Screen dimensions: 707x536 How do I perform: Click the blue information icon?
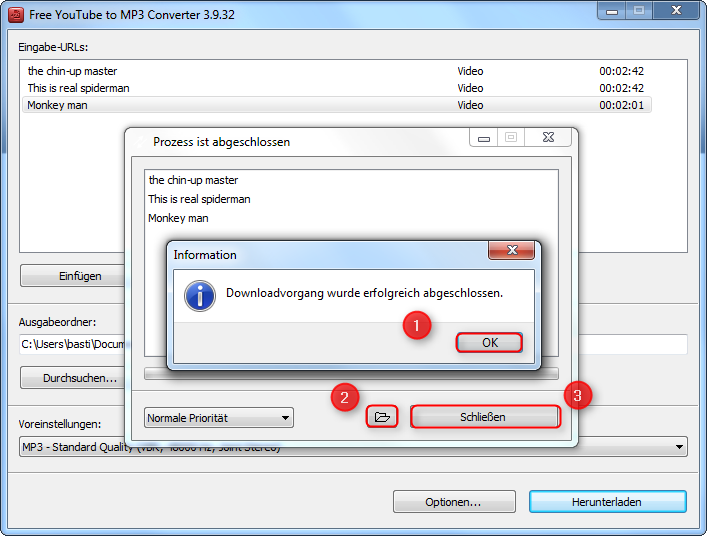(x=200, y=296)
